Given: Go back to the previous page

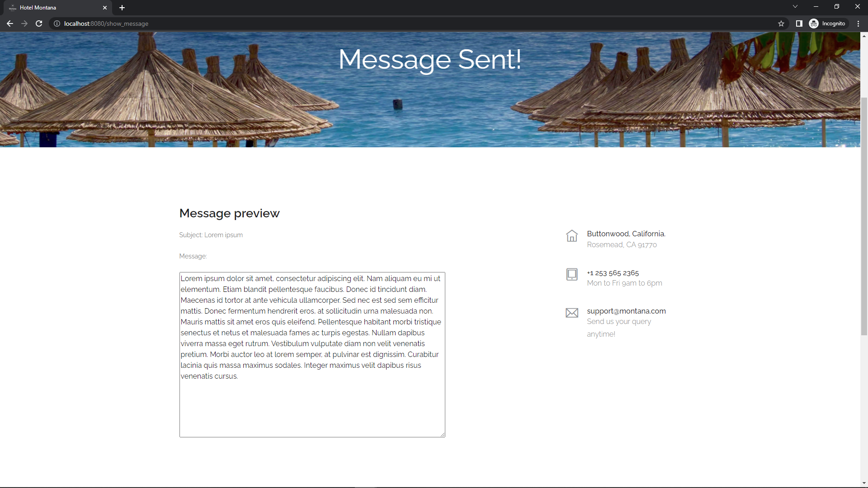Looking at the screenshot, I should tap(10, 23).
